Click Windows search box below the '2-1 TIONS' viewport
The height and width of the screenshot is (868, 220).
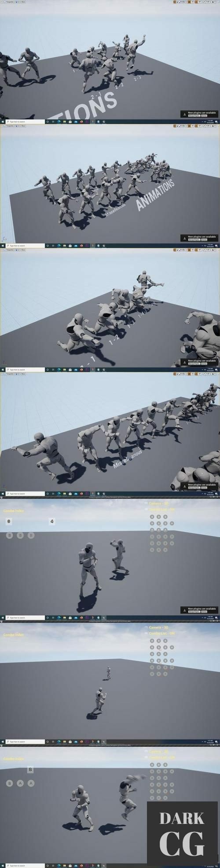[26, 122]
